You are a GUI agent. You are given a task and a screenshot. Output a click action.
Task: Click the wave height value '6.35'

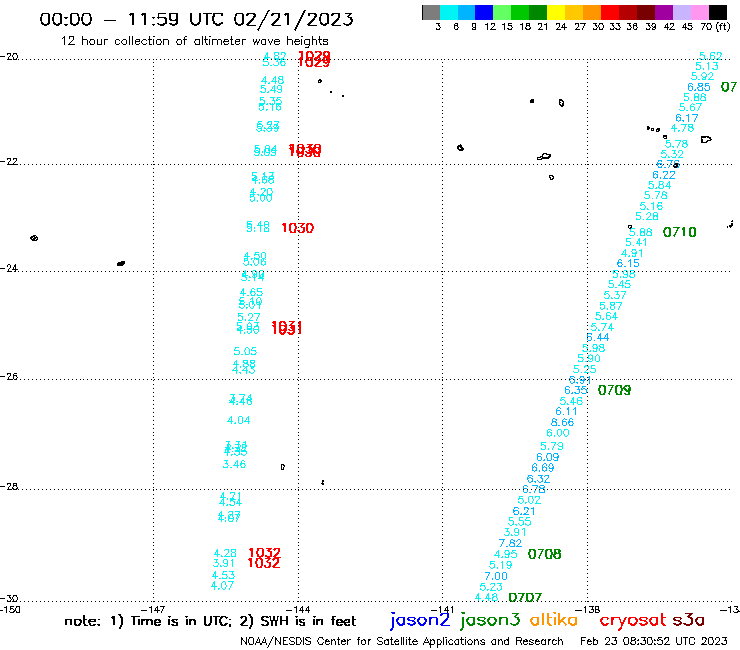pos(576,390)
